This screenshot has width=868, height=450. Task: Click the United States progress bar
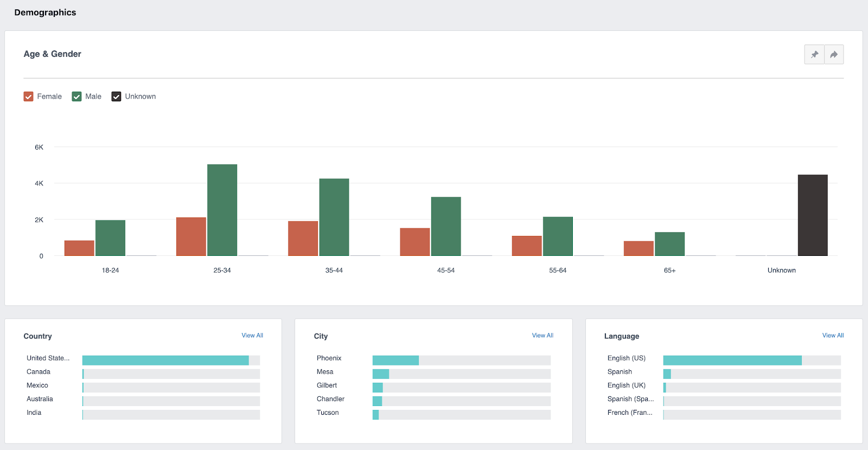171,360
